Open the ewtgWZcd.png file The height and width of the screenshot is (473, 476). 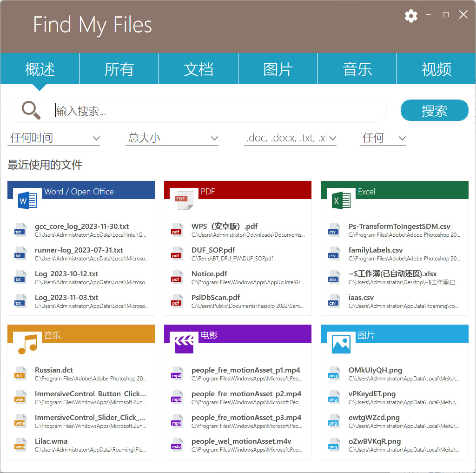click(395, 421)
